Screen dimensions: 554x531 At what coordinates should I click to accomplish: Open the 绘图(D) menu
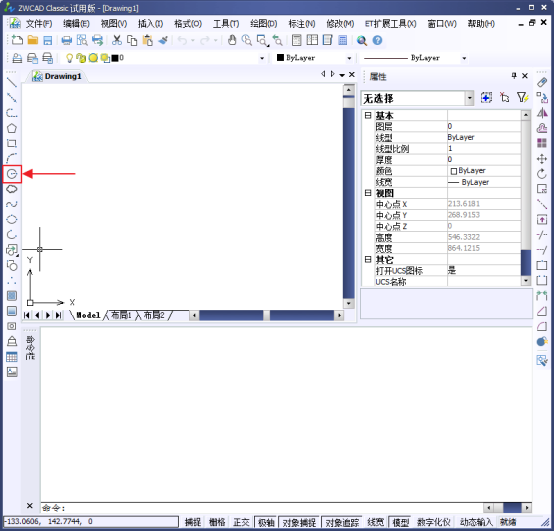[x=264, y=24]
